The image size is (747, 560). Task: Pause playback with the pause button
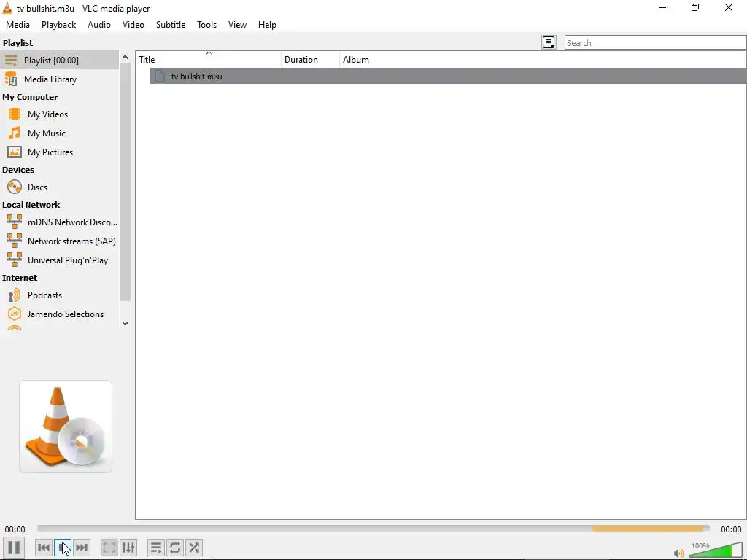tap(14, 548)
